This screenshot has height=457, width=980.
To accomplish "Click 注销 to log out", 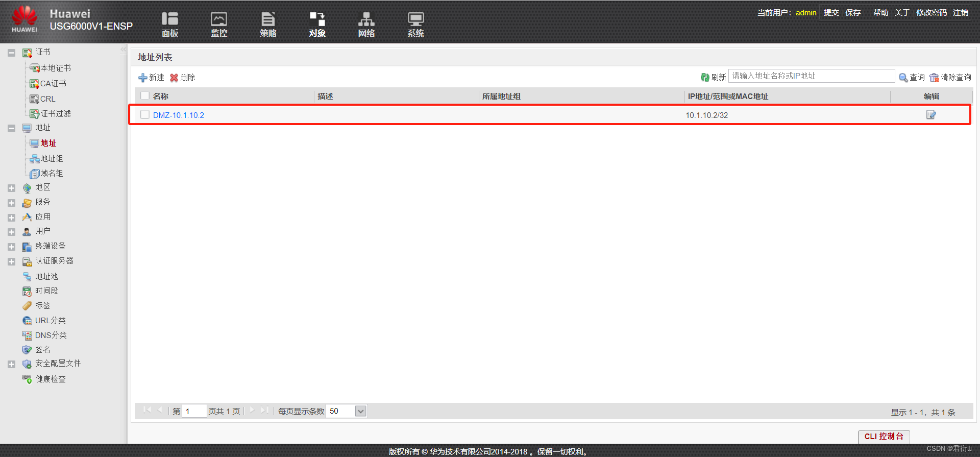I will 961,13.
